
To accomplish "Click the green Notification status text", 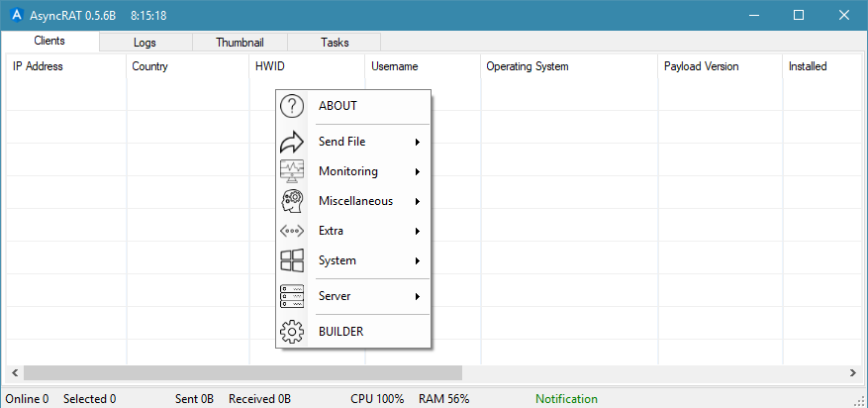I will (x=566, y=398).
